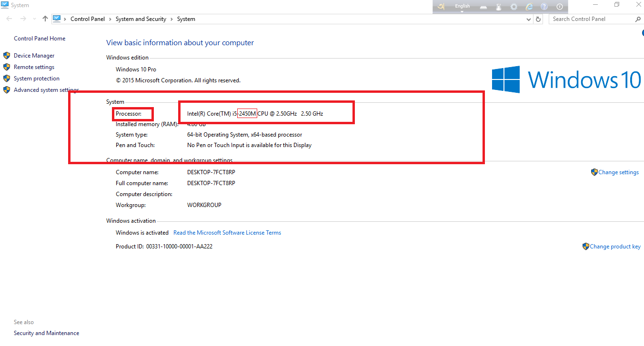Click the keyboard icon in language toolbar
The height and width of the screenshot is (346, 644).
(x=483, y=7)
